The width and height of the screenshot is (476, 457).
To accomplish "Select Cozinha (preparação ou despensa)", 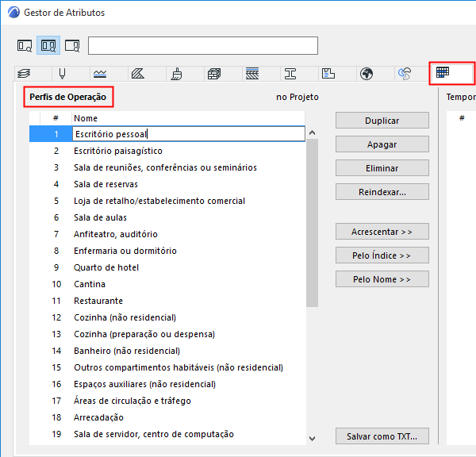I will point(167,334).
